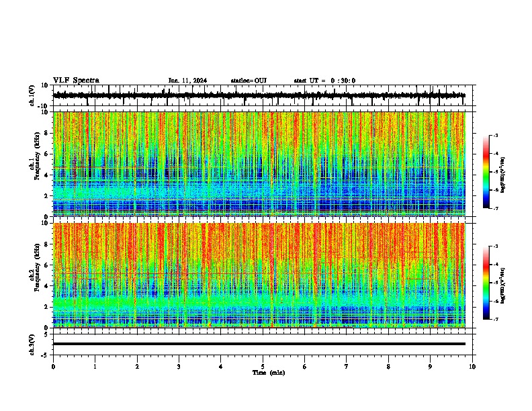Image resolution: width=532 pixels, height=411 pixels.
Task: Click the ch.1 spectrogram color scale bar
Action: click(x=486, y=172)
